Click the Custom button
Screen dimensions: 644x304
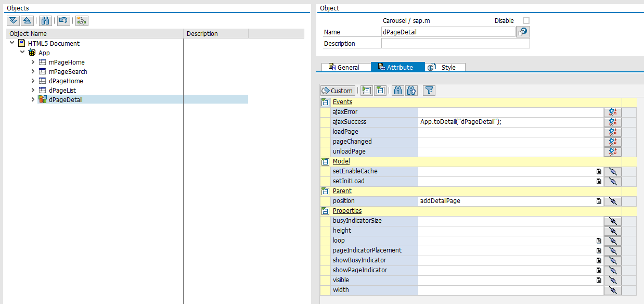pyautogui.click(x=338, y=91)
